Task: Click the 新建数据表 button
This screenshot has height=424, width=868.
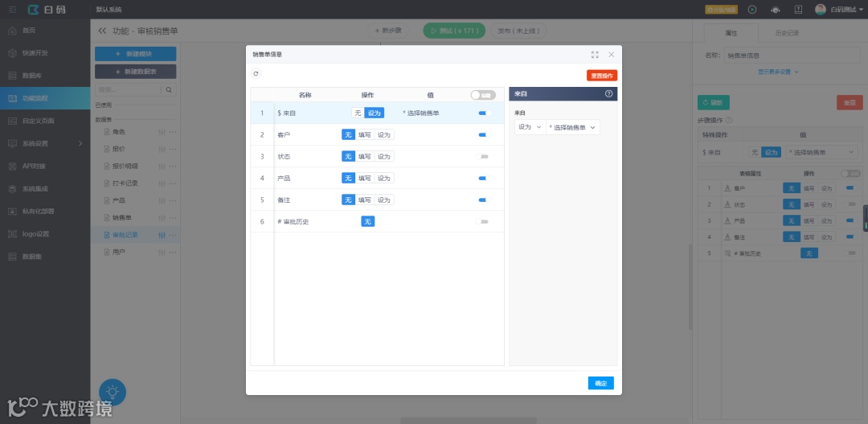Action: click(x=136, y=72)
